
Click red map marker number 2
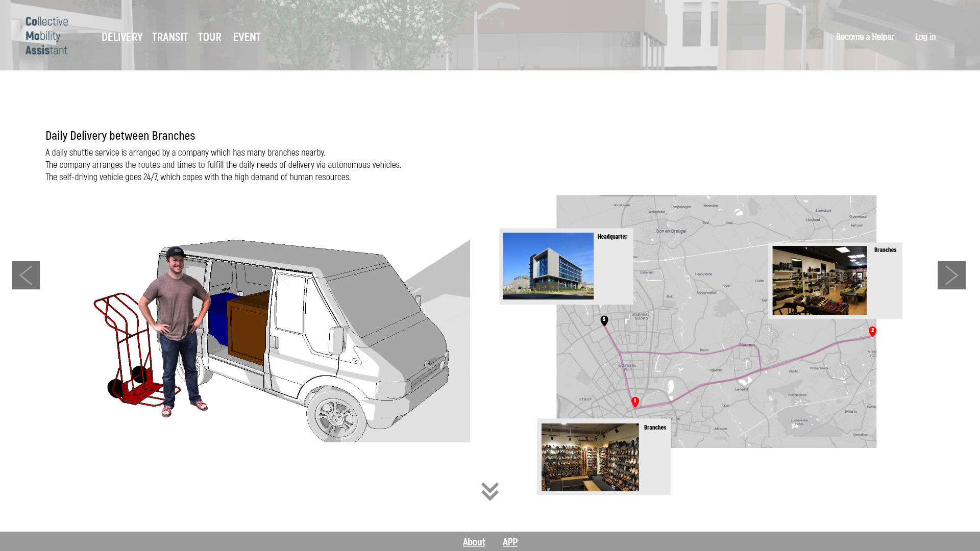click(x=872, y=332)
